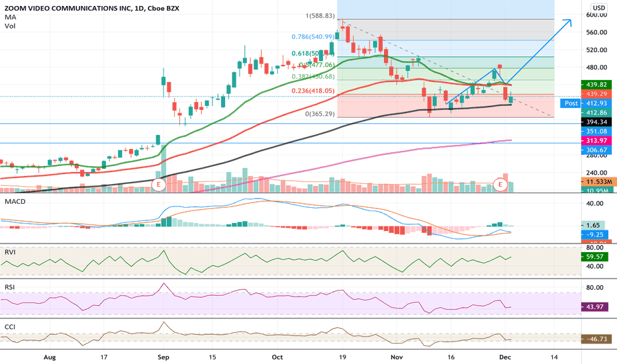
Task: Click the 1.65 MACD histogram value
Action: pyautogui.click(x=593, y=225)
